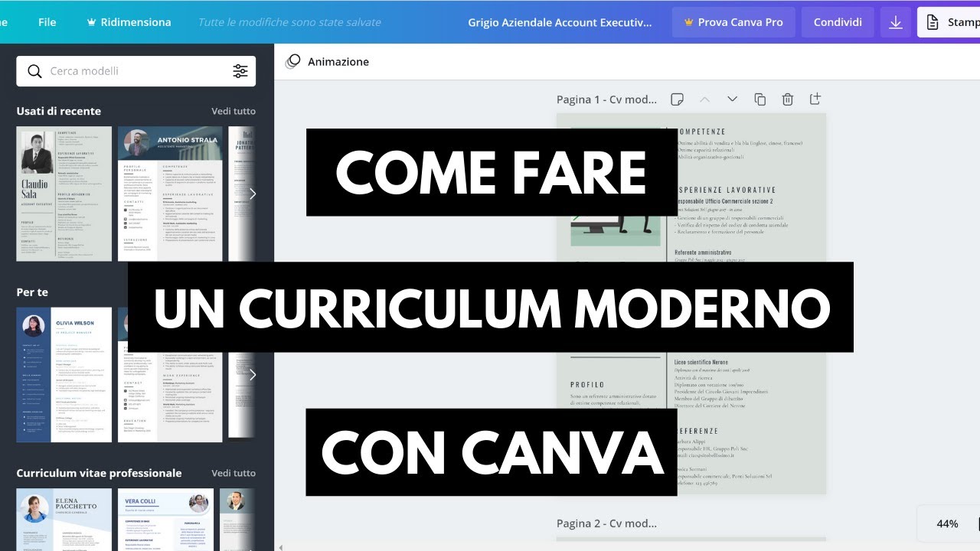Edit the Grigio Aziendale Account Executive title
The width and height of the screenshot is (980, 551).
560,22
